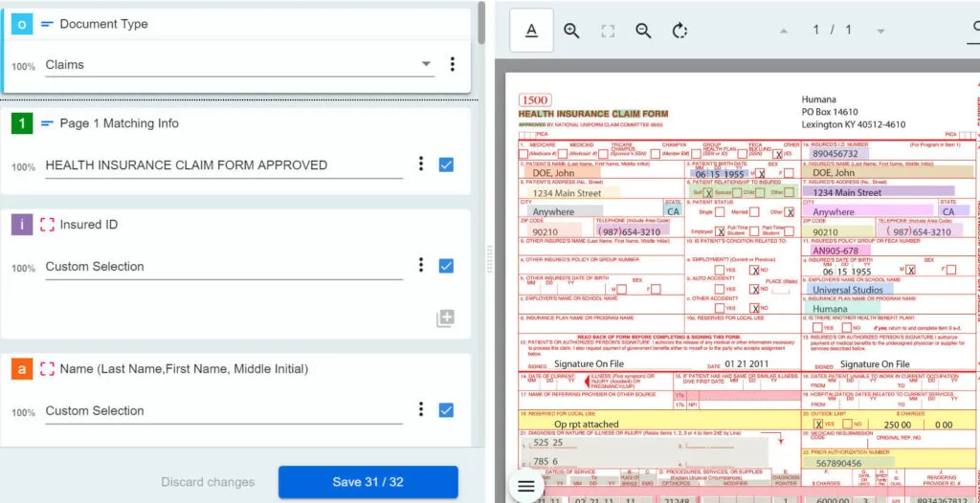The height and width of the screenshot is (503, 980).
Task: Open options menu for Document Type field
Action: 453,64
